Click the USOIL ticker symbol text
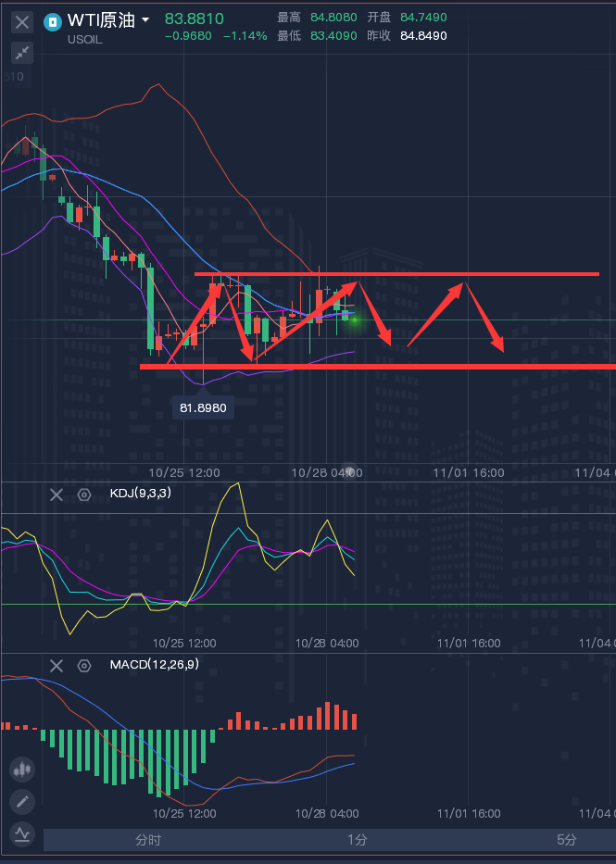Screen dimensions: 616x864 (84, 39)
